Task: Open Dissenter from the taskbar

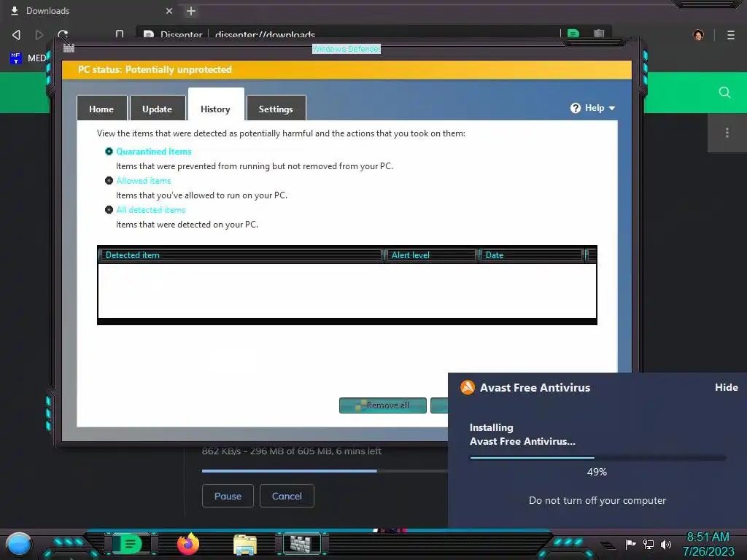Action: pos(131,544)
